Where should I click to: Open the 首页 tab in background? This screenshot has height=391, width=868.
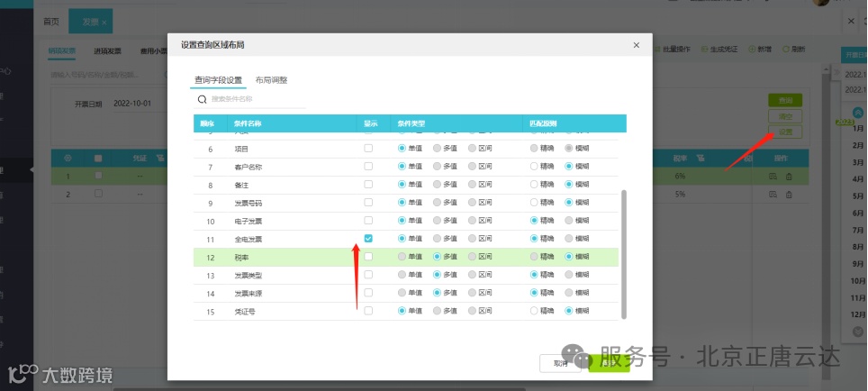[x=51, y=22]
